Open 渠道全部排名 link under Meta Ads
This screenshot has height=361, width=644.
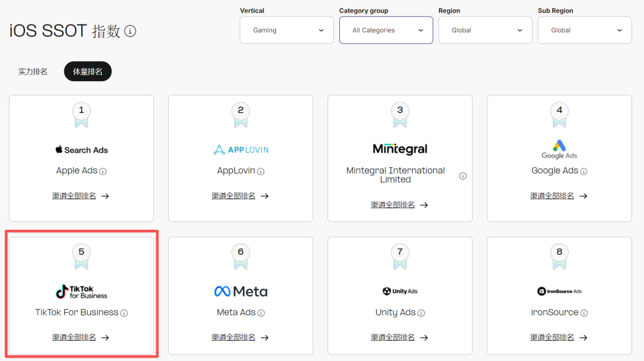[240, 338]
